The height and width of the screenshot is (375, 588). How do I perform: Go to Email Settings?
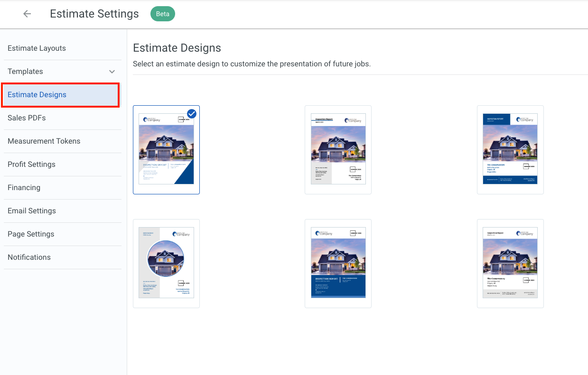[x=32, y=210]
